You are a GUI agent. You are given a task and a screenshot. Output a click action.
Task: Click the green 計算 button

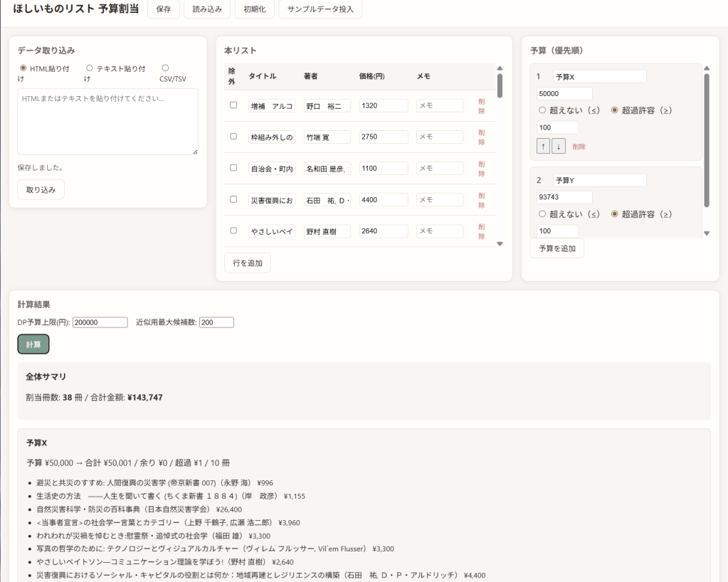[x=33, y=344]
